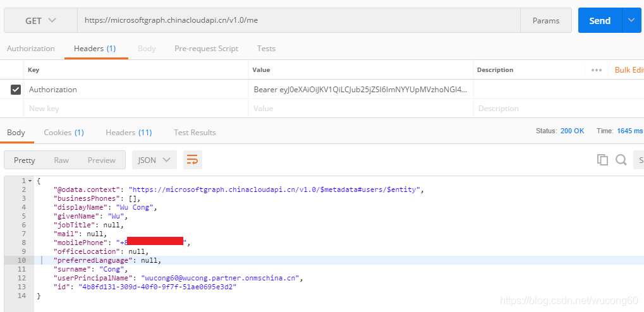The height and width of the screenshot is (312, 644).
Task: Select the Raw view
Action: pyautogui.click(x=61, y=160)
